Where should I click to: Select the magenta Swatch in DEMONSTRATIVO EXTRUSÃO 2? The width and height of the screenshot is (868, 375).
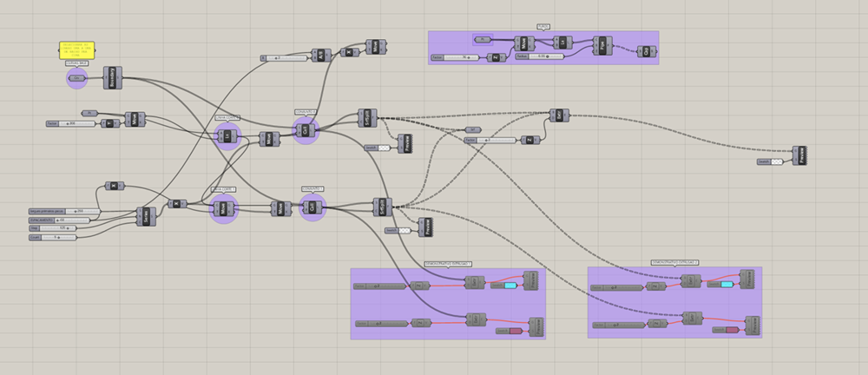[x=726, y=330]
